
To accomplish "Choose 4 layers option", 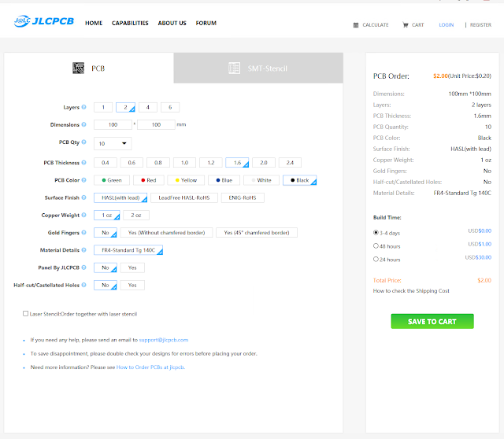I will point(148,107).
